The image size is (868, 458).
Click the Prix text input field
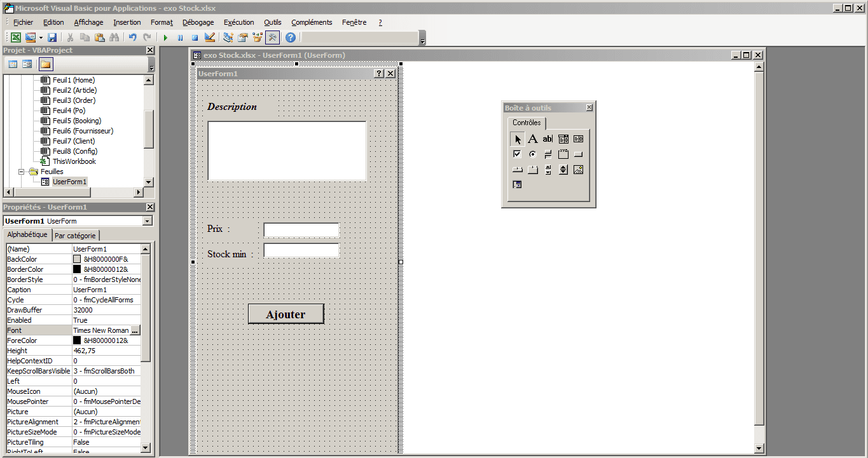pos(301,230)
